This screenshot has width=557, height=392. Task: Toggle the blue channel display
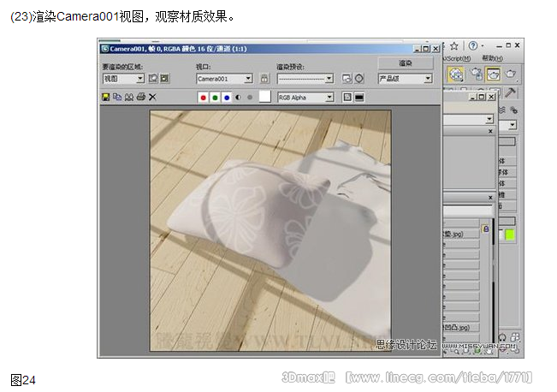click(x=227, y=98)
